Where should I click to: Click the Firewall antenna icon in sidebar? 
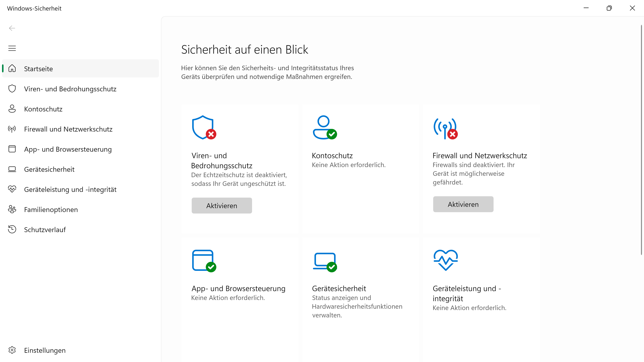12,129
